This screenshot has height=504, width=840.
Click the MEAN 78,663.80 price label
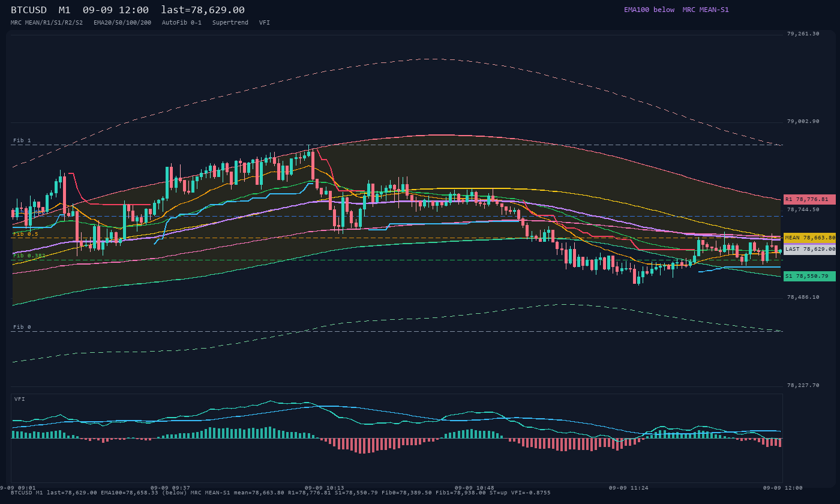[x=809, y=238]
